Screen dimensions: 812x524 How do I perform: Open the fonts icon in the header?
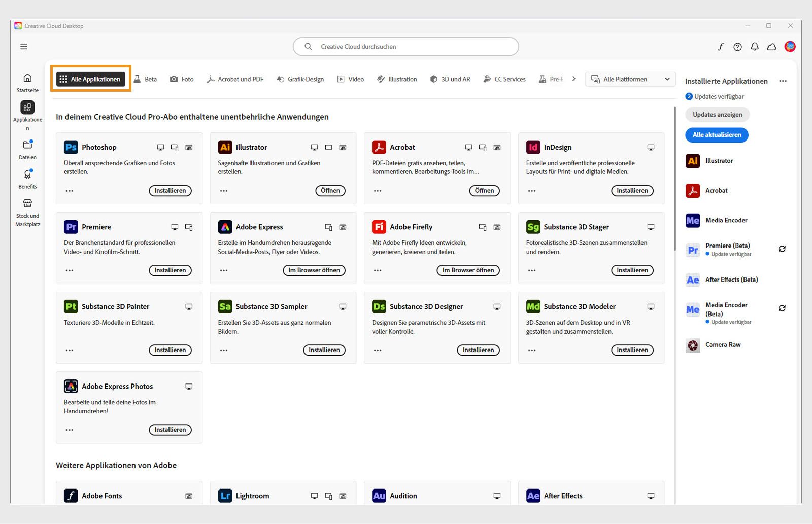click(x=721, y=46)
